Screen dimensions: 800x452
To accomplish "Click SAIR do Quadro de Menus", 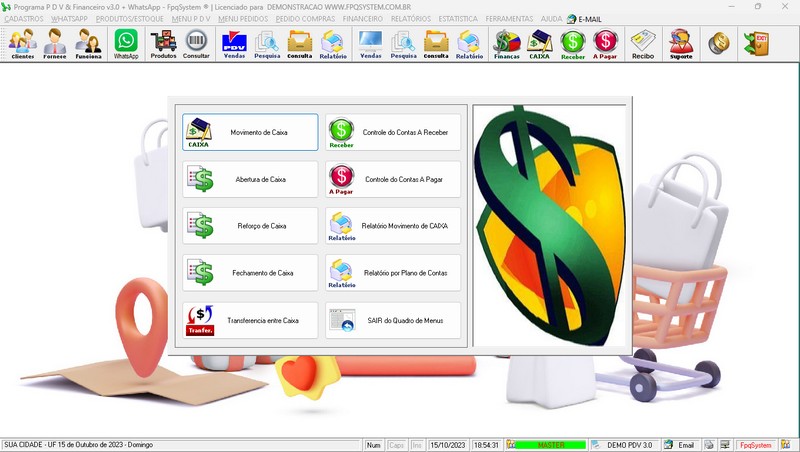I will tap(393, 320).
